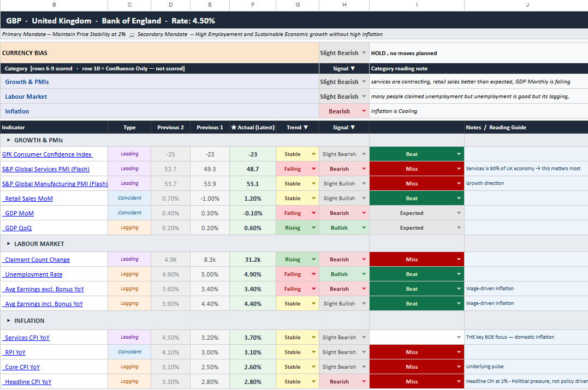Select the GBP United Kingdom title banner
Image resolution: width=588 pixels, height=390 pixels.
coord(294,21)
